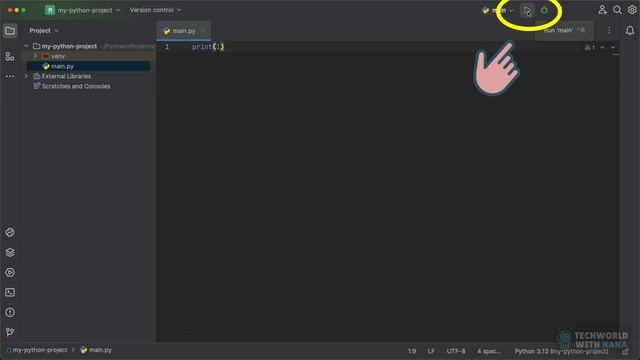Open IDE settings gear icon
Screen dimensions: 640x360
tap(632, 10)
